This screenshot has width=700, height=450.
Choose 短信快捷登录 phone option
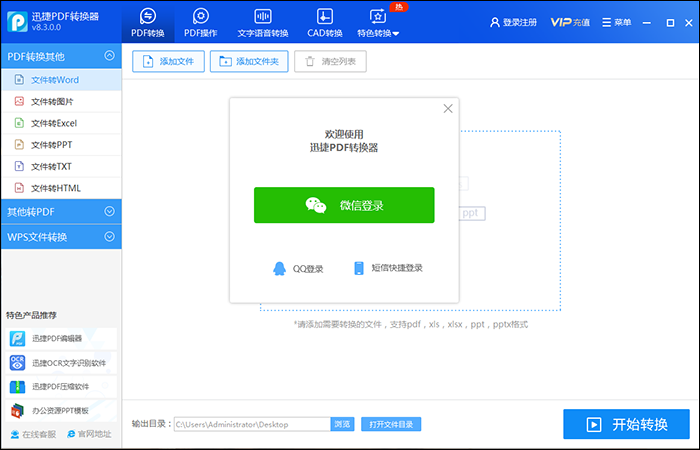click(x=388, y=268)
